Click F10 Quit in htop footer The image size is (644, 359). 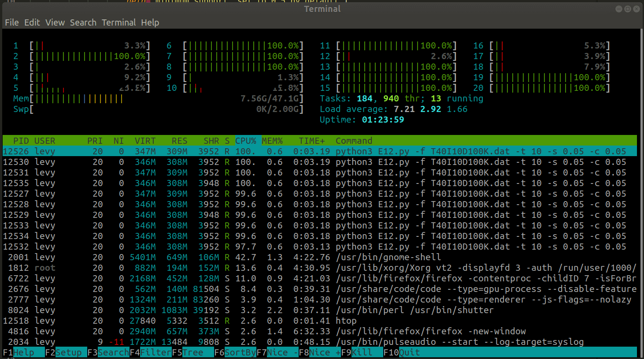402,352
